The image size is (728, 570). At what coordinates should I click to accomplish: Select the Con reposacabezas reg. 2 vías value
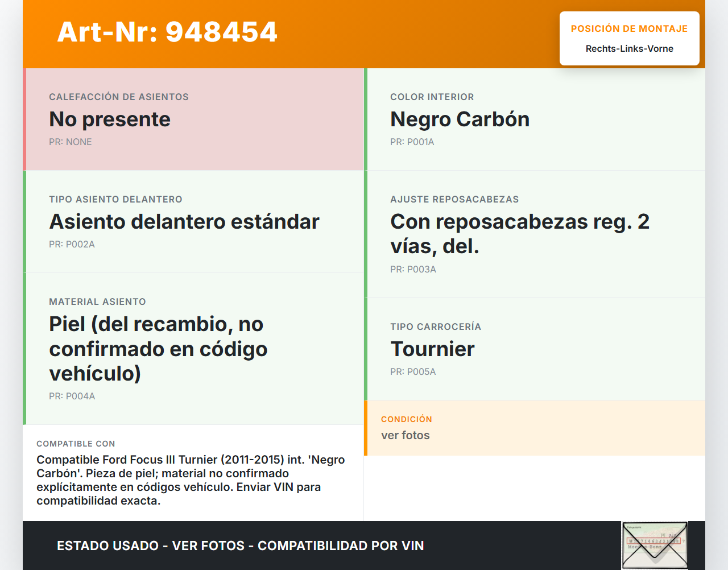(x=520, y=234)
